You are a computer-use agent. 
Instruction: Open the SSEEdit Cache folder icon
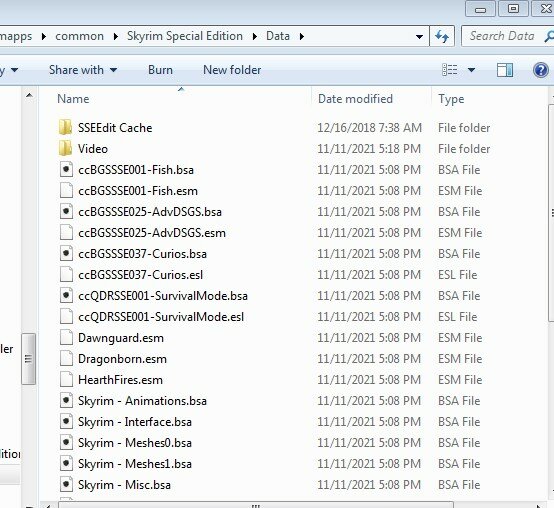[66, 127]
